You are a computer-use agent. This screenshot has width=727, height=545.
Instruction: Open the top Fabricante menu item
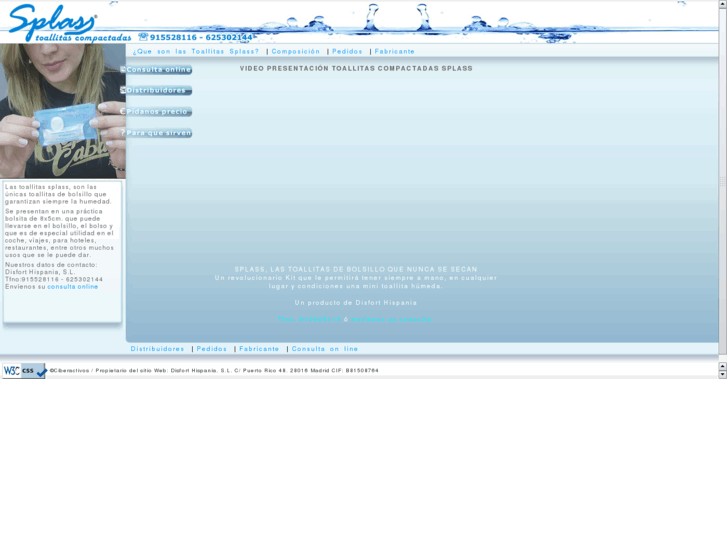395,51
